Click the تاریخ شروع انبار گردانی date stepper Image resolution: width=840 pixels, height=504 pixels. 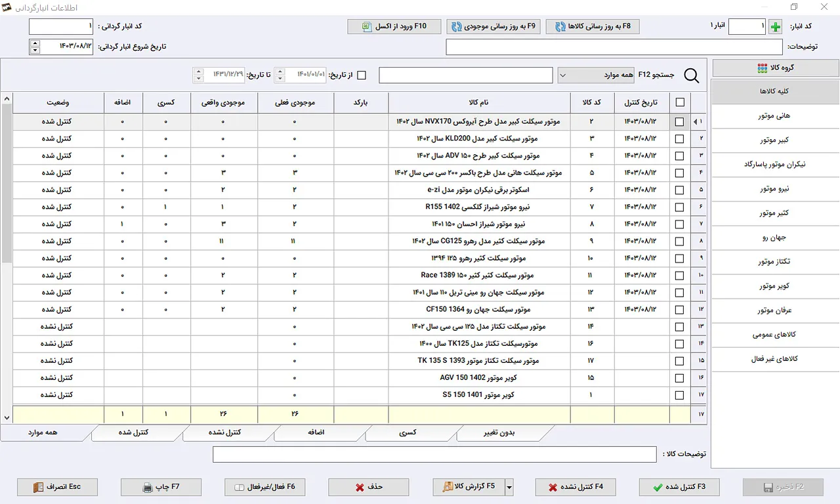pos(35,47)
